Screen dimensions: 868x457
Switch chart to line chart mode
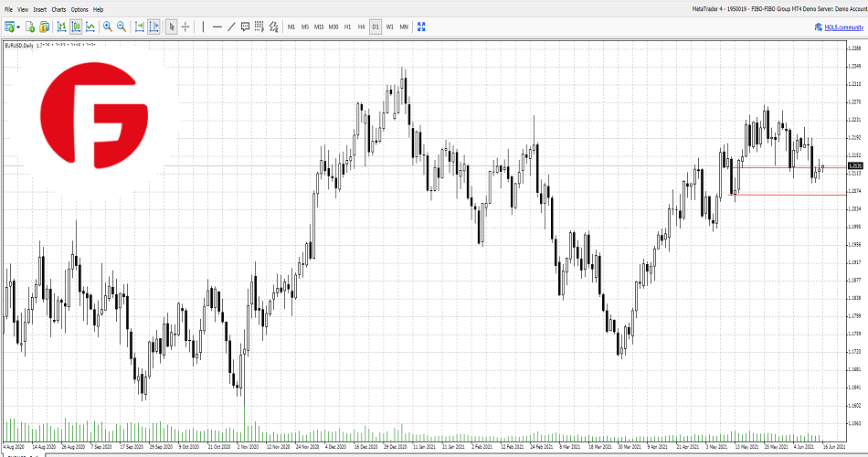pos(90,27)
